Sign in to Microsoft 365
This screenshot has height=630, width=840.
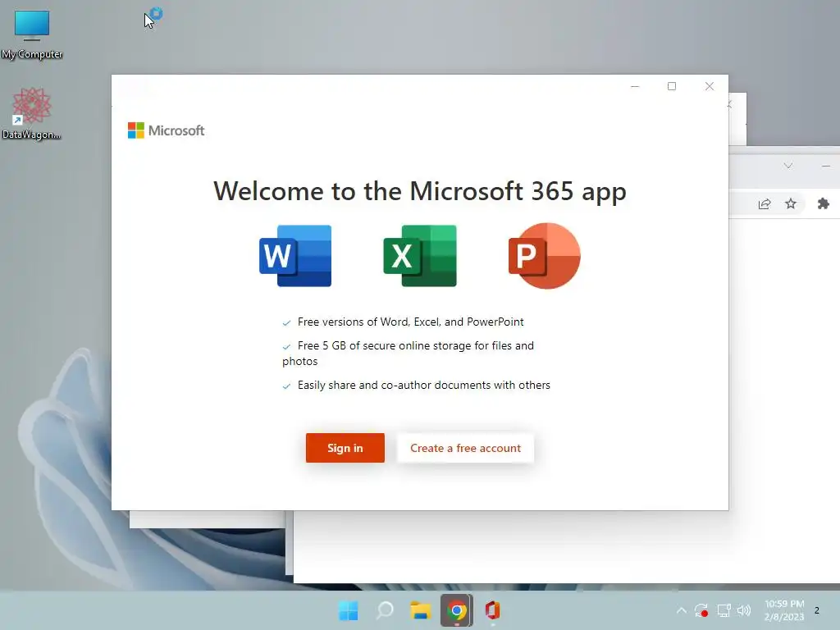click(x=345, y=448)
